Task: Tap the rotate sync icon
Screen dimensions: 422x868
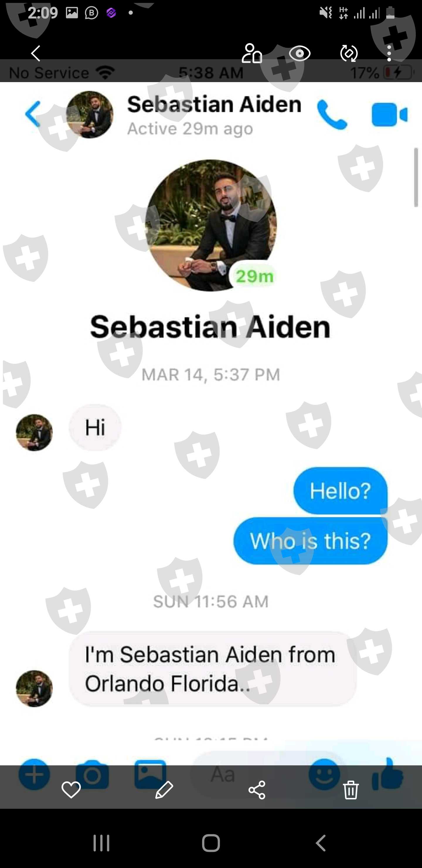Action: [x=349, y=53]
